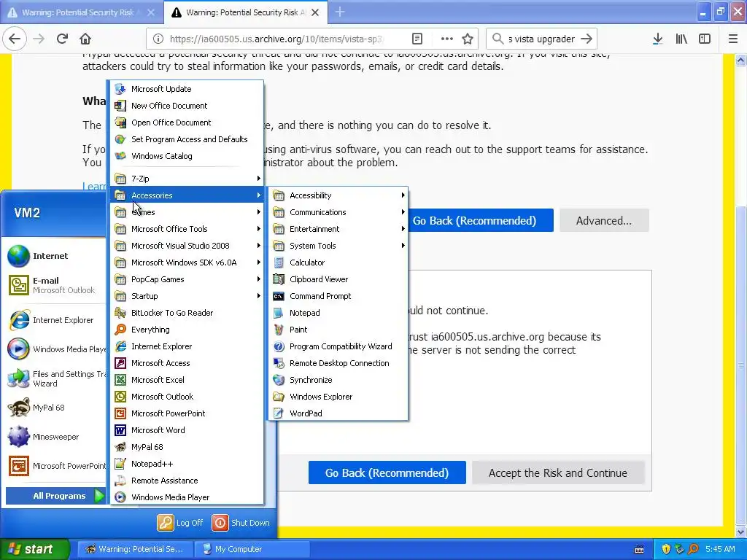
Task: Click the page vertical scrollbar
Action: (740, 366)
